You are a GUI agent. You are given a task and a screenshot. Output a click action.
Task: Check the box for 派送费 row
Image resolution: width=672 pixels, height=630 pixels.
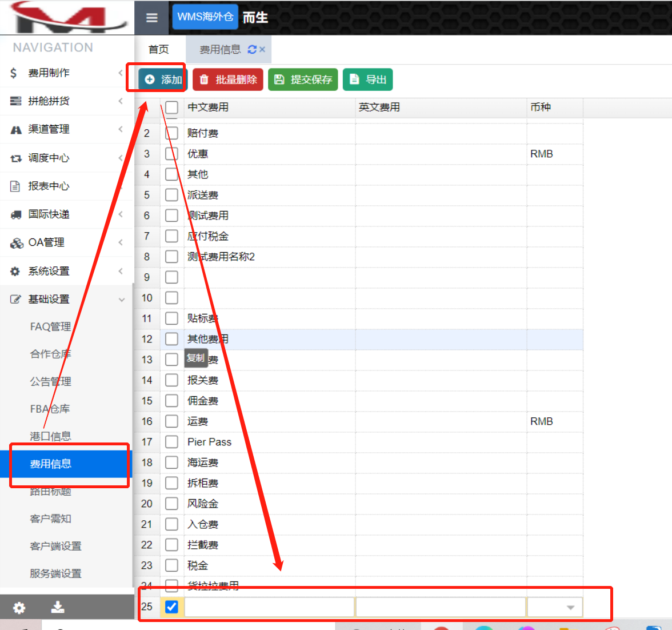tap(171, 195)
